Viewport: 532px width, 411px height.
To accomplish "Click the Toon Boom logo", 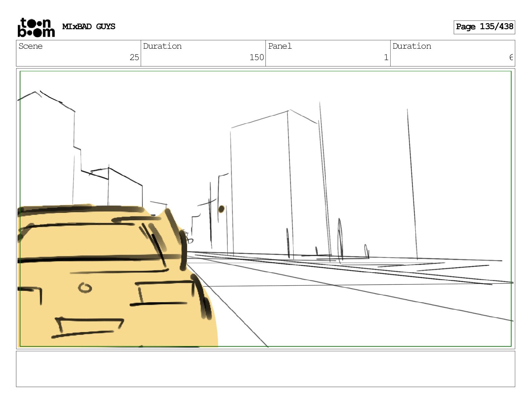I will [x=36, y=27].
